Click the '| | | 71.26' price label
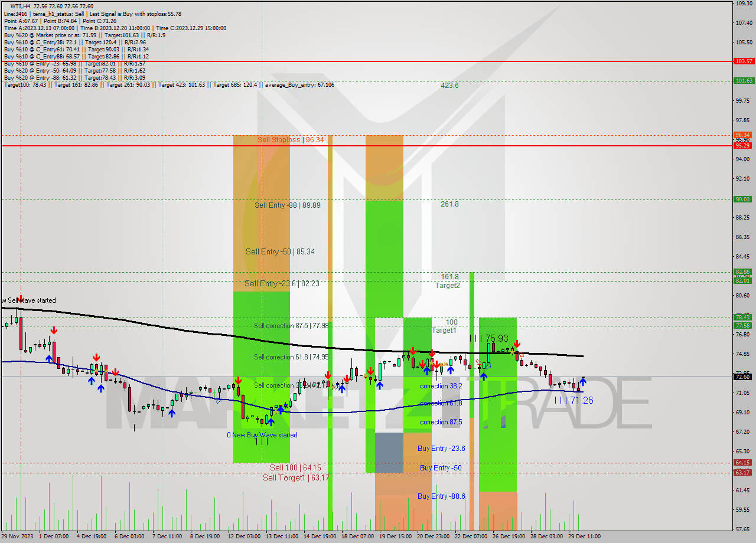Image resolution: width=756 pixels, height=543 pixels. [573, 400]
